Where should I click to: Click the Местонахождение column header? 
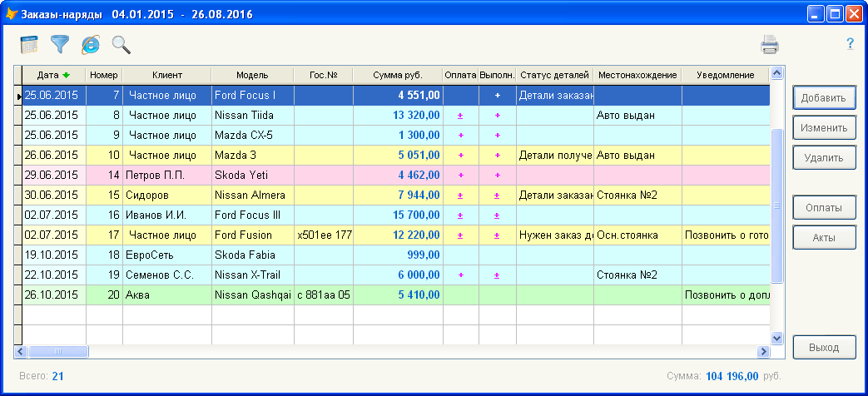(x=637, y=75)
